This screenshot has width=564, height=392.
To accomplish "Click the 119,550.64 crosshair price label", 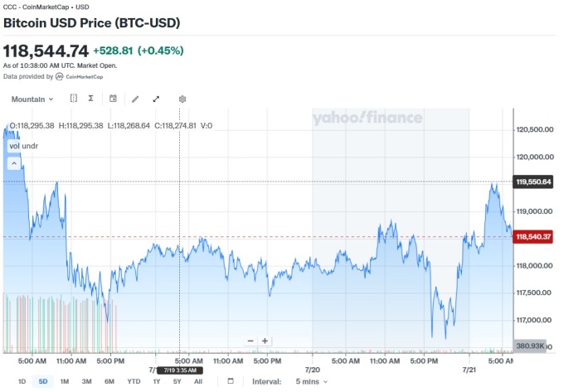I will (534, 181).
